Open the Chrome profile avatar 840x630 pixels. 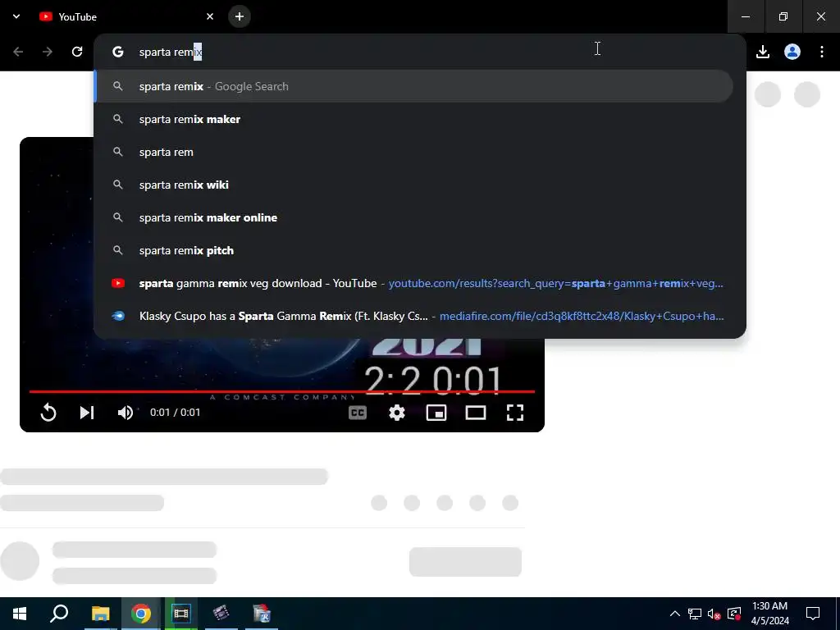[792, 52]
